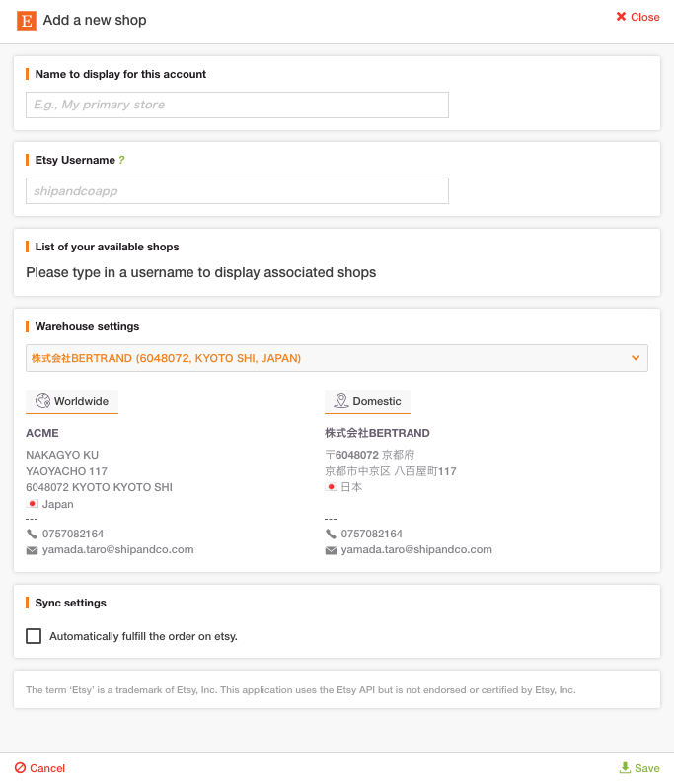674x784 pixels.
Task: Click the globe icon on Worldwide tab
Action: coord(43,401)
